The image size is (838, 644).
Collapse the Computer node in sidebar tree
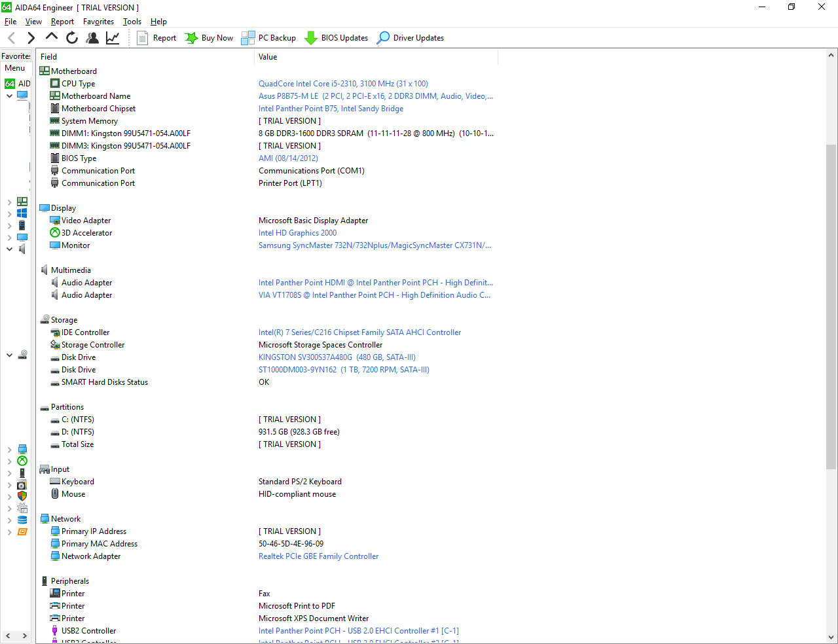tap(9, 96)
